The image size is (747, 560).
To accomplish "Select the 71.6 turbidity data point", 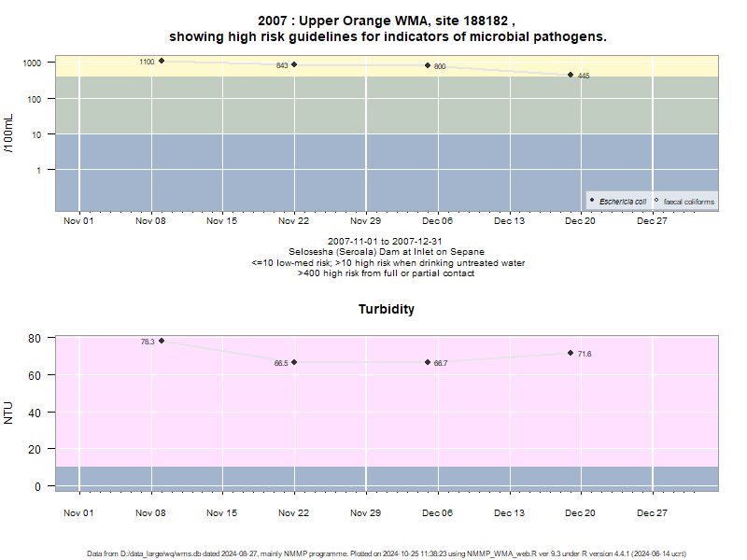I will pyautogui.click(x=571, y=354).
